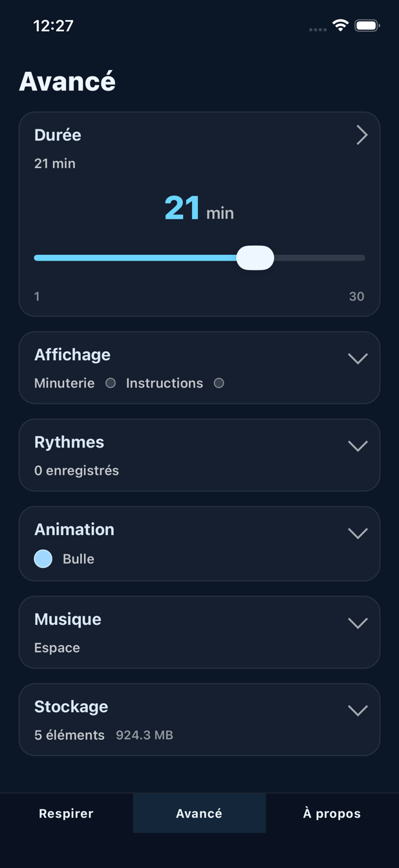The width and height of the screenshot is (399, 868).
Task: Expand the Animation section chevron
Action: click(x=358, y=533)
